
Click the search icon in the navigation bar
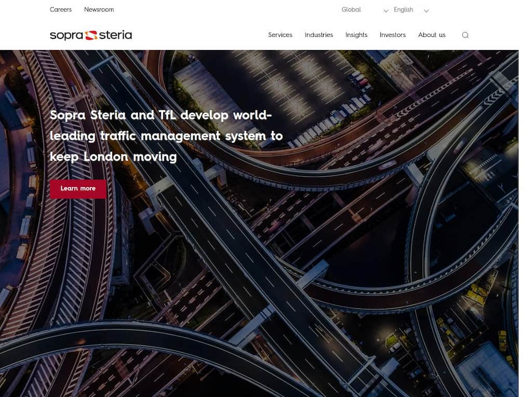(465, 35)
